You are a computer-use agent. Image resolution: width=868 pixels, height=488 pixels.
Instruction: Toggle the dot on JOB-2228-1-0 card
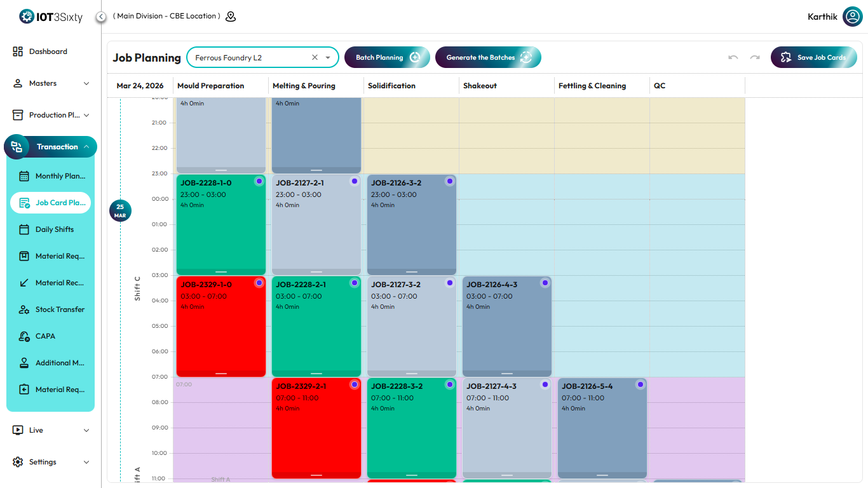click(259, 181)
